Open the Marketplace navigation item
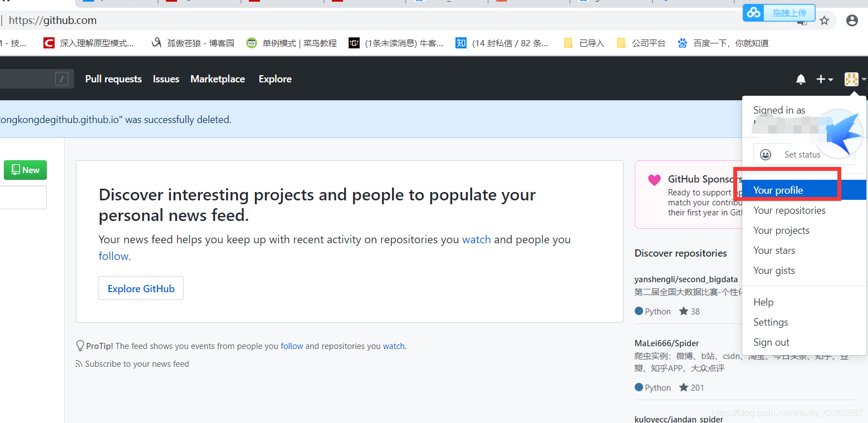 click(x=217, y=79)
